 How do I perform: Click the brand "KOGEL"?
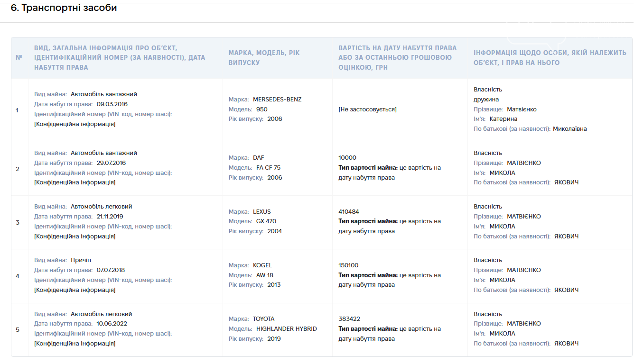click(x=262, y=265)
